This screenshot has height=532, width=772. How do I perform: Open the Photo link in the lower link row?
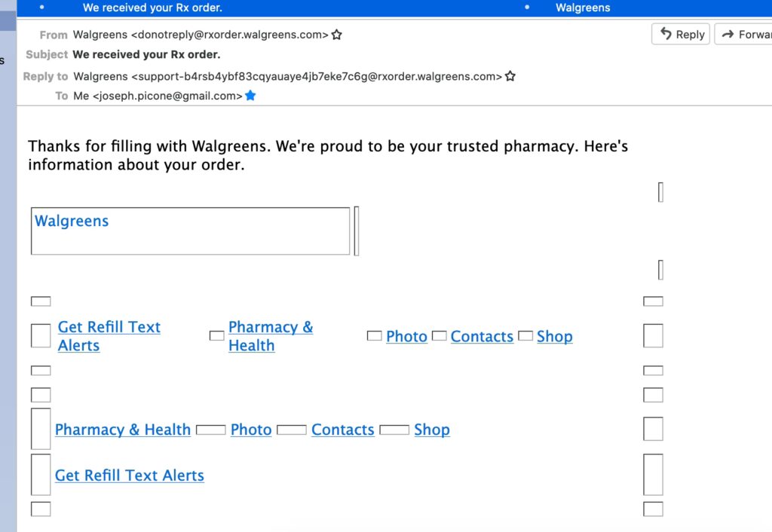click(x=251, y=430)
